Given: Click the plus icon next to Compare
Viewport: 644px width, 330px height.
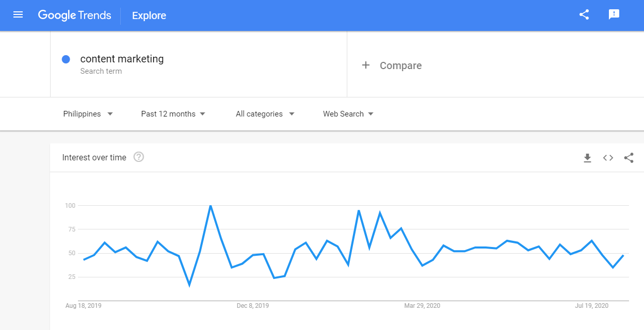Looking at the screenshot, I should coord(366,65).
